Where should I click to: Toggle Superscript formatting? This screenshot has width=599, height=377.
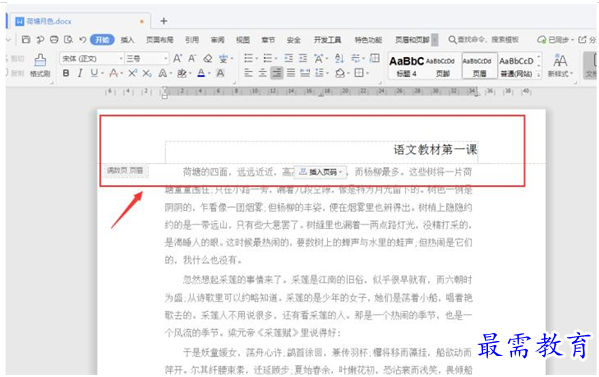tap(132, 73)
